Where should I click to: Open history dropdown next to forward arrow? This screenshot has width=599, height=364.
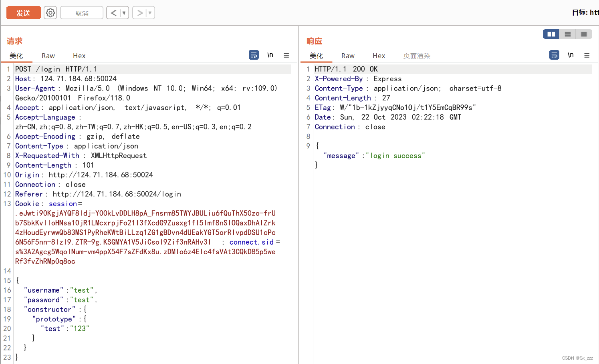150,13
